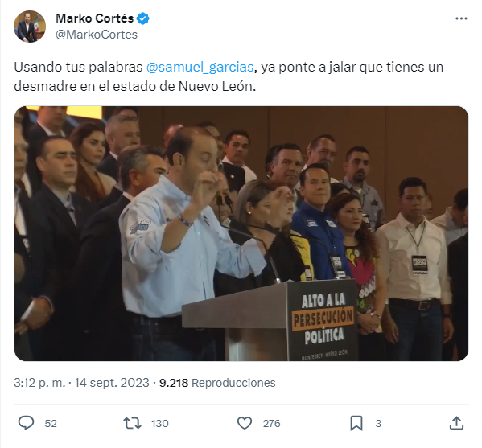
Task: Click the reply speech bubble icon
Action: coord(26,423)
